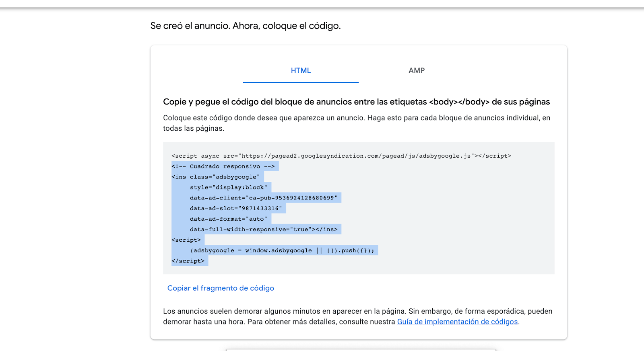Click the data-ad-client publisher ID line

(264, 198)
